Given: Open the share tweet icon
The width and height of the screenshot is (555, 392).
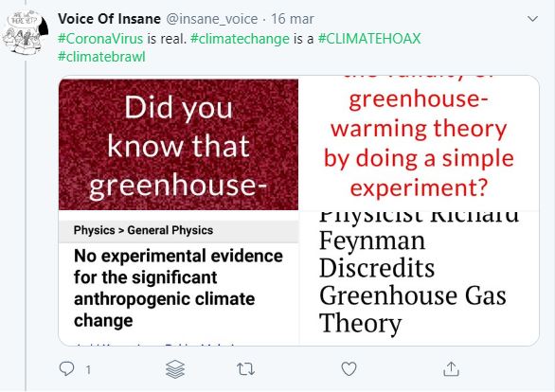Looking at the screenshot, I should [451, 369].
